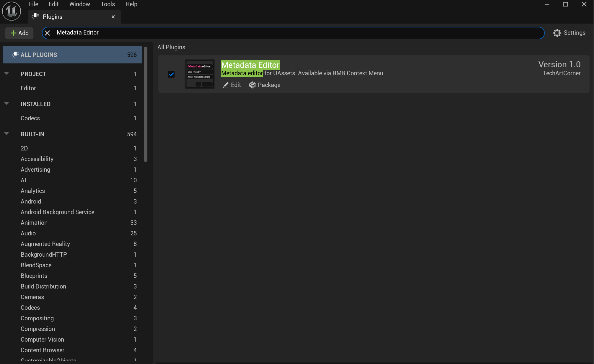Open the Metadata Editor plugin thumbnail
The height and width of the screenshot is (364, 594).
[200, 74]
